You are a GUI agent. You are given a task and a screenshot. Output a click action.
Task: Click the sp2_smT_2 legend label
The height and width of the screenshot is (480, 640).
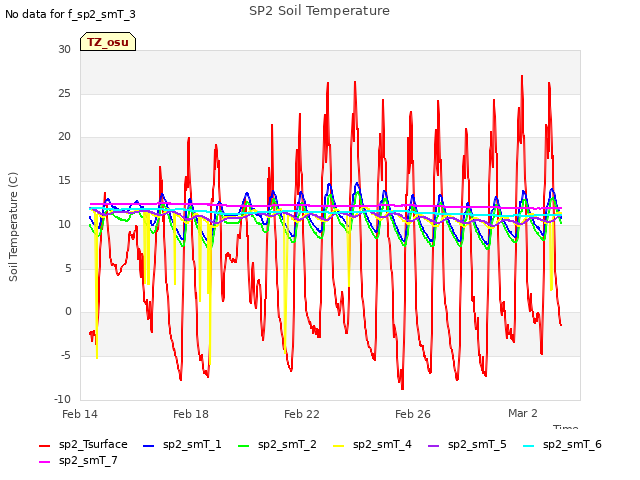[287, 444]
